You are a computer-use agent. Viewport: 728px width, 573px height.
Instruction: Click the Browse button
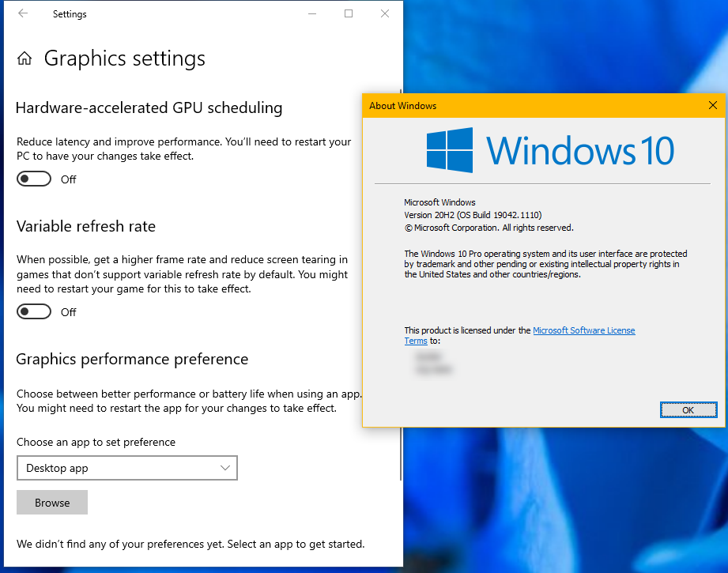click(x=52, y=503)
